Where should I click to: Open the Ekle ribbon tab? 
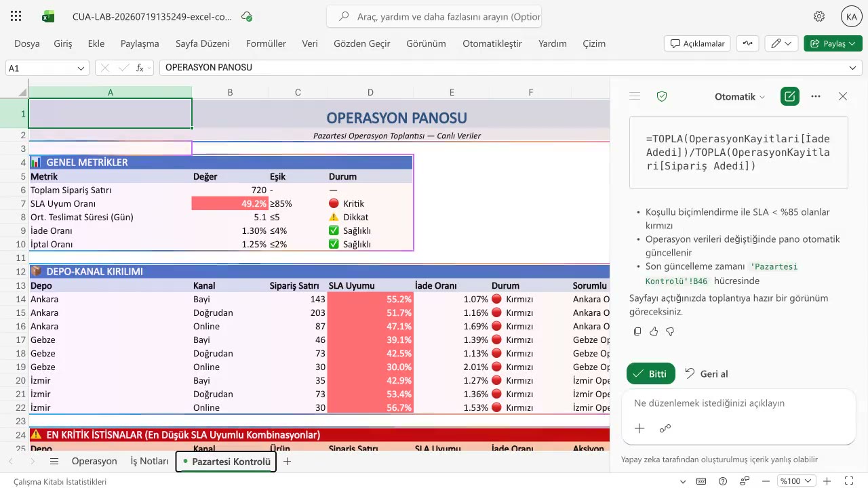pyautogui.click(x=96, y=43)
